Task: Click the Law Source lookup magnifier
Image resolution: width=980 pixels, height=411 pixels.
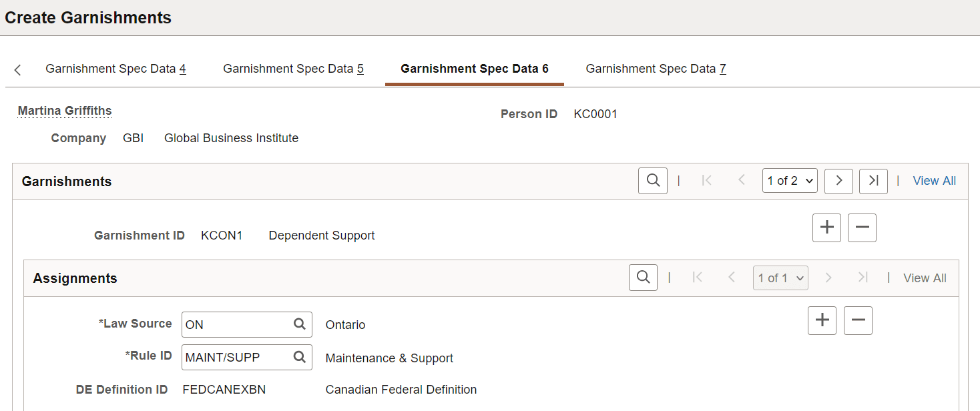Action: [299, 324]
